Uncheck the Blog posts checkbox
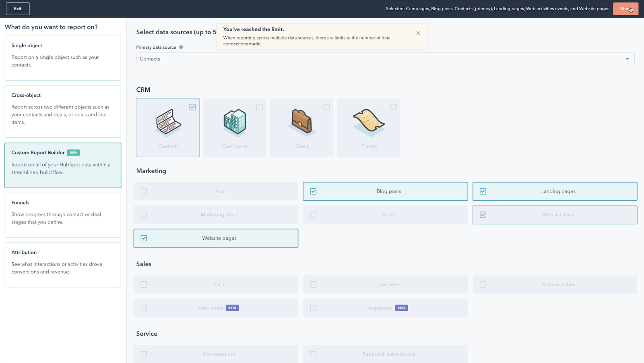This screenshot has height=363, width=644. click(313, 191)
